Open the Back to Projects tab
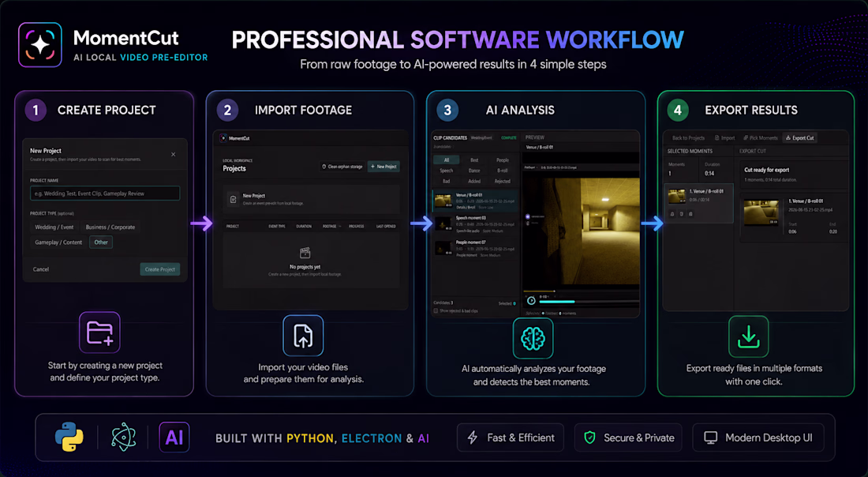868x477 pixels. pos(688,138)
